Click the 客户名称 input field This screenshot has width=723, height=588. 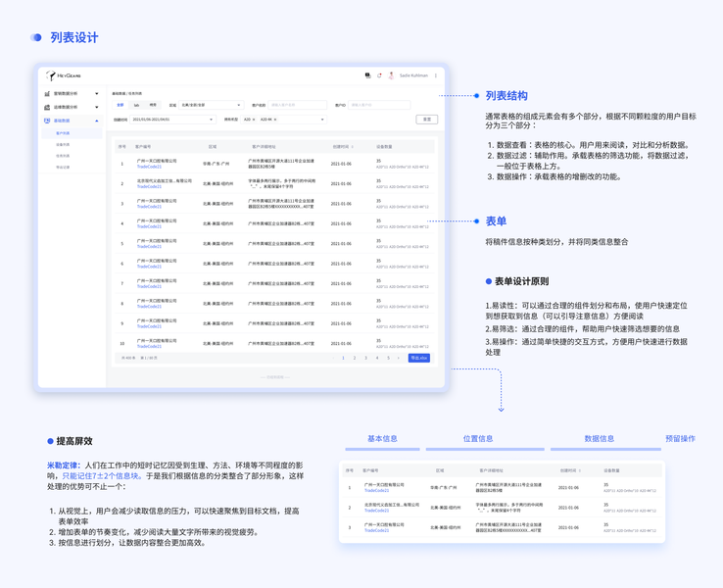pos(298,105)
